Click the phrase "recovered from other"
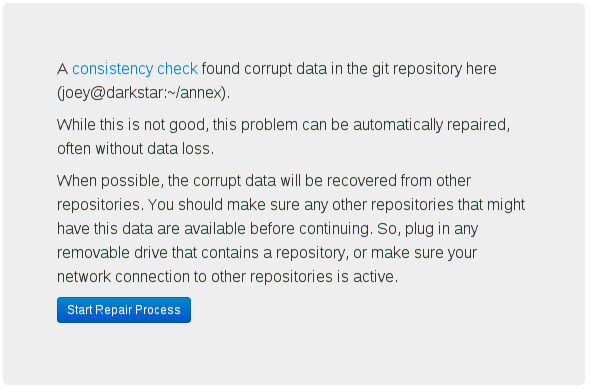Image resolution: width=591 pixels, height=390 pixels. [x=399, y=181]
